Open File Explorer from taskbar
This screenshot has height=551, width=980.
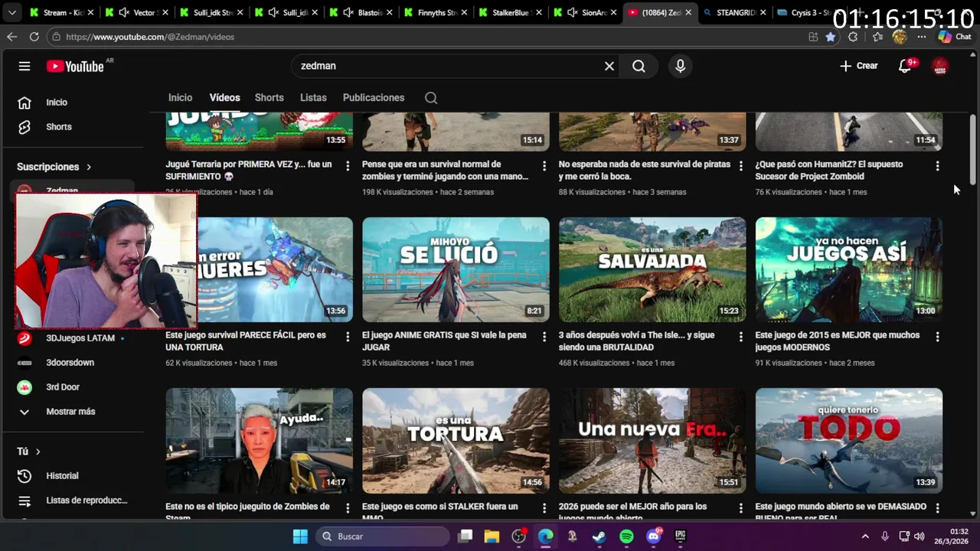(x=492, y=536)
